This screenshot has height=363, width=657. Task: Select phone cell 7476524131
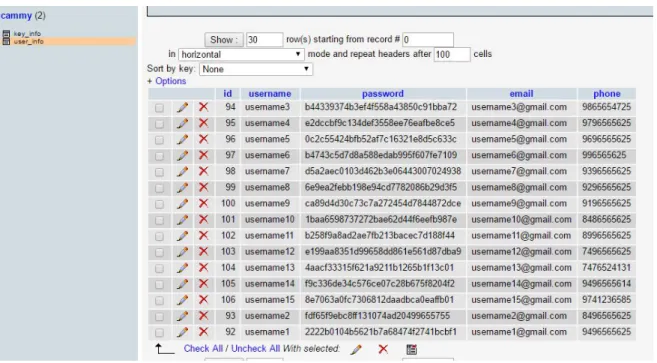coord(606,267)
